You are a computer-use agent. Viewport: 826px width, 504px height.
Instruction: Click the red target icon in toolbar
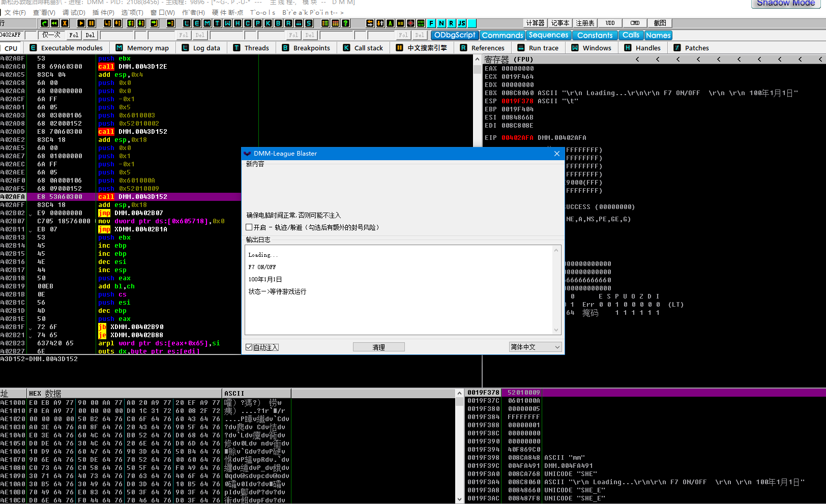pyautogui.click(x=410, y=23)
